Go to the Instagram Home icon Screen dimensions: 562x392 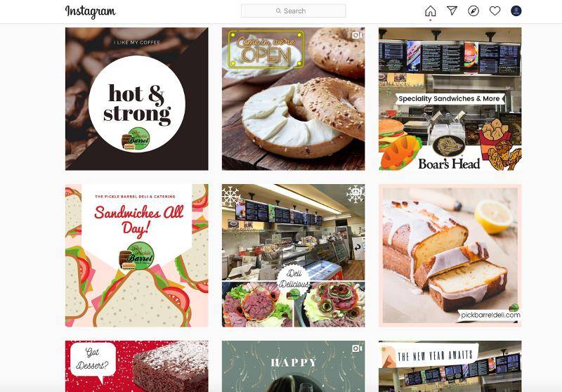[431, 11]
